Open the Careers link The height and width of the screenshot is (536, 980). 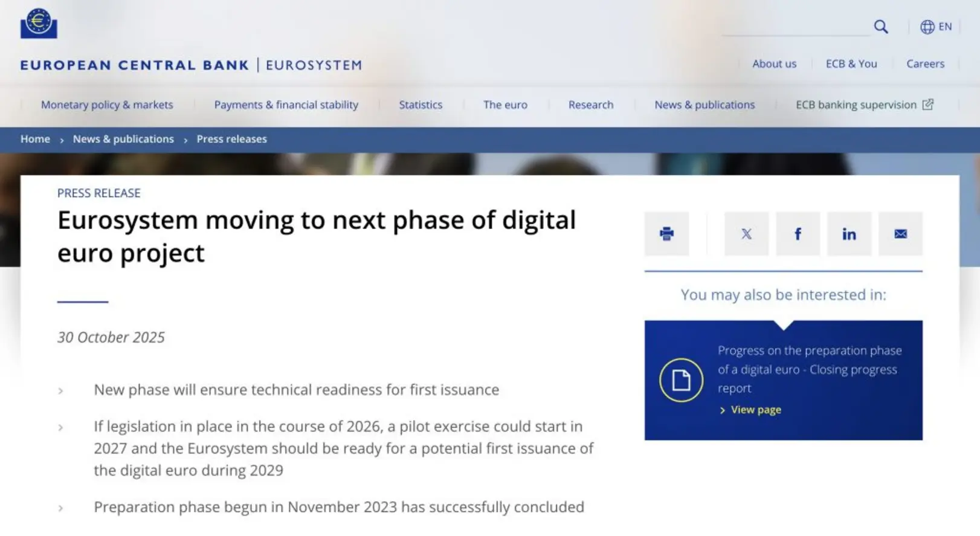(924, 63)
